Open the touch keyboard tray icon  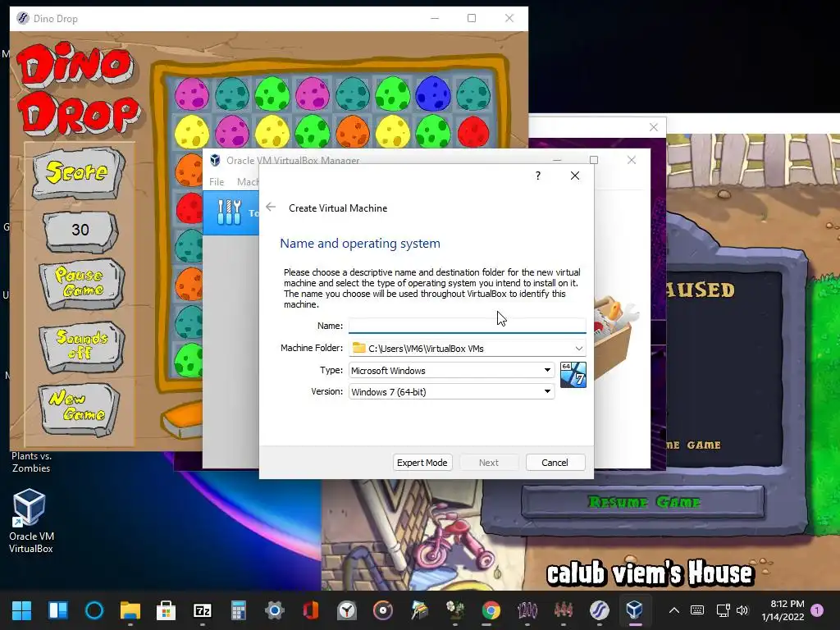697,610
